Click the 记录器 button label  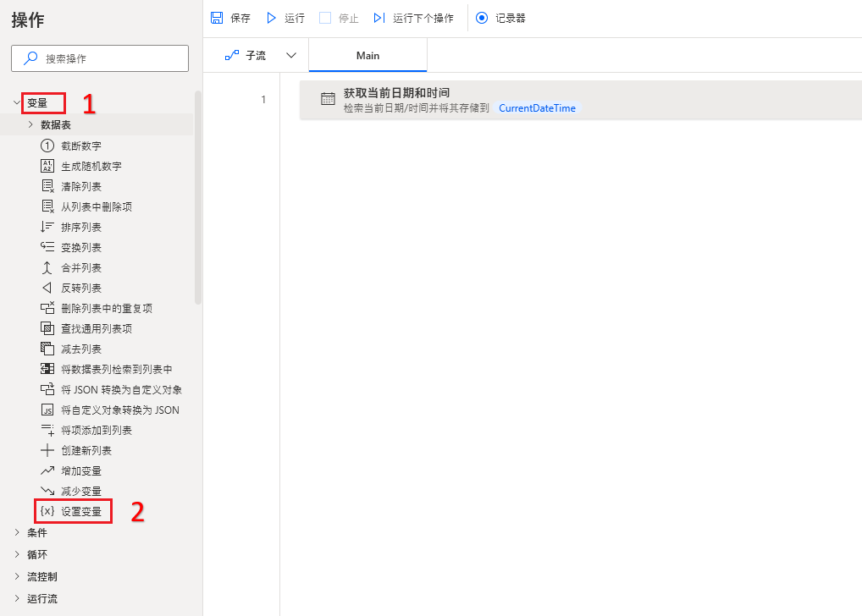pyautogui.click(x=510, y=19)
